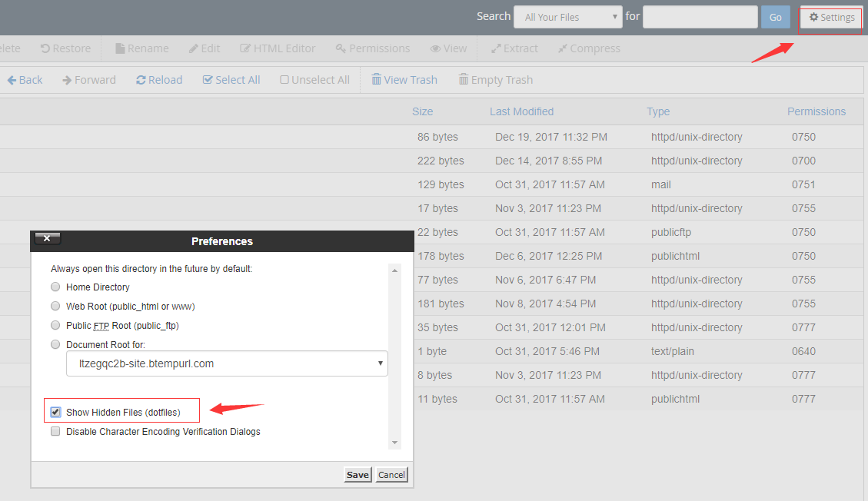Screen dimensions: 868x501
Task: Click the Compress files tool
Action: pyautogui.click(x=589, y=48)
